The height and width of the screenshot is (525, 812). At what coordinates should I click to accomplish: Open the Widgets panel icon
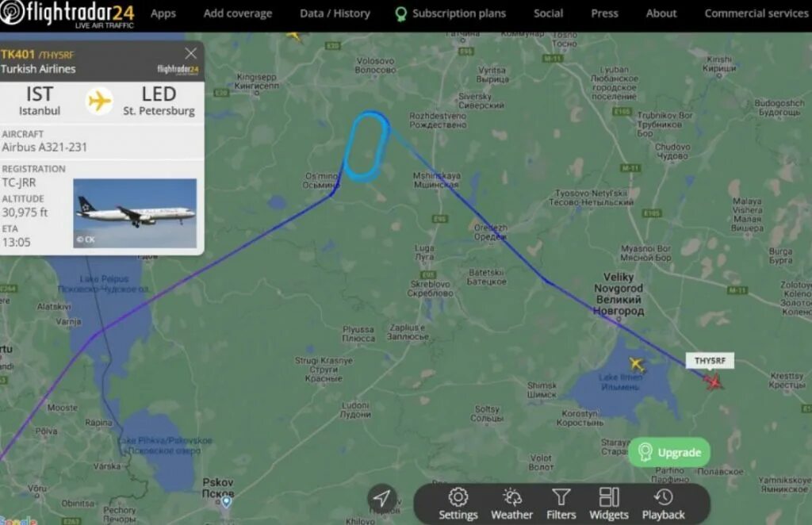608,504
